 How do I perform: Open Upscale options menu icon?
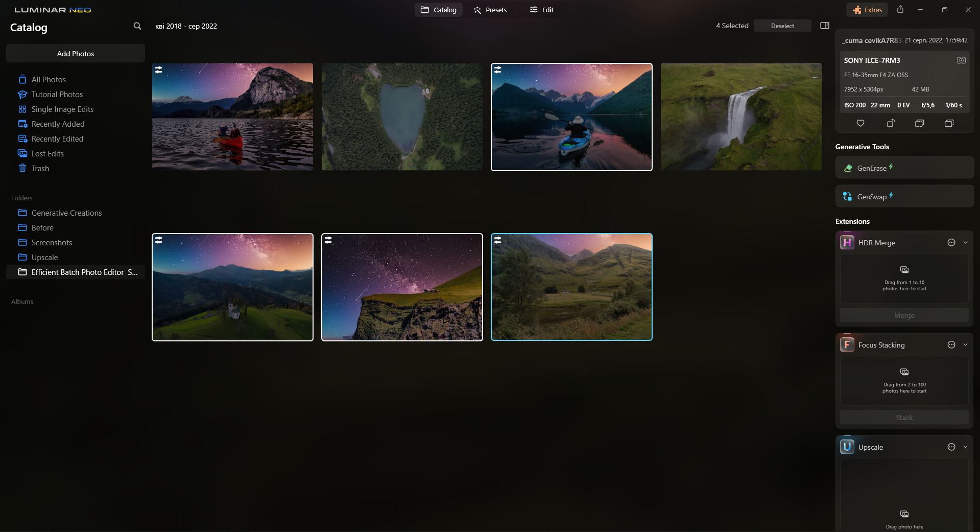[x=951, y=447]
